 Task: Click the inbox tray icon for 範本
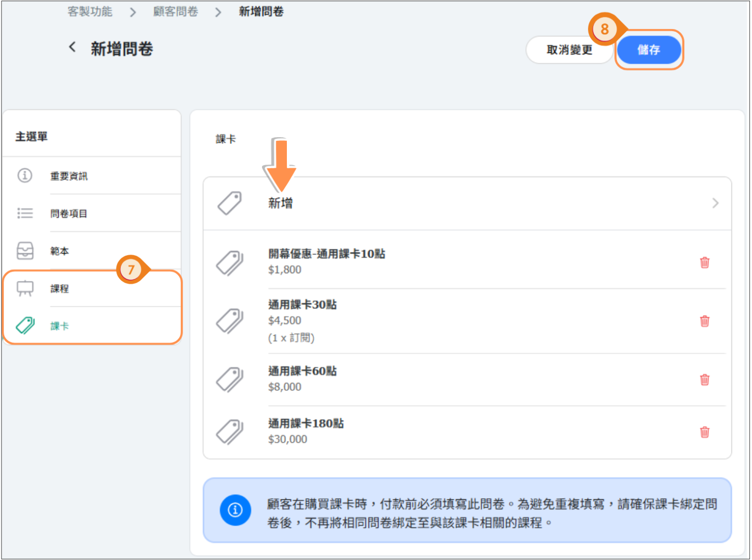25,251
